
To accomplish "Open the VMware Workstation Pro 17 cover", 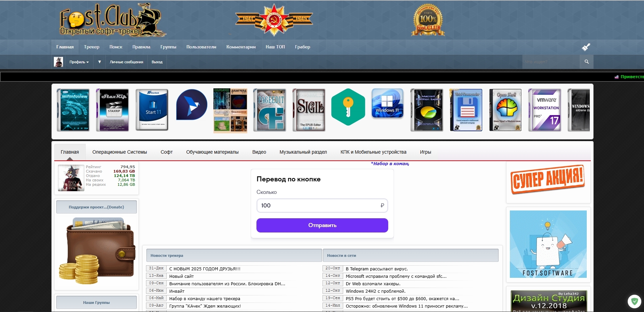I will click(545, 110).
